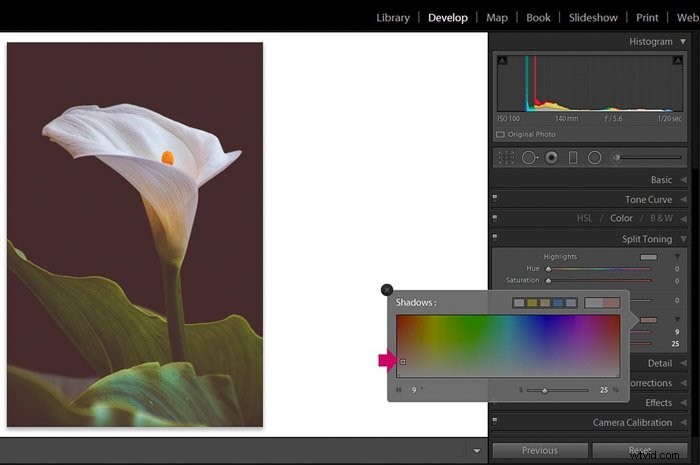Pick the Radial Filter tool

pos(595,158)
